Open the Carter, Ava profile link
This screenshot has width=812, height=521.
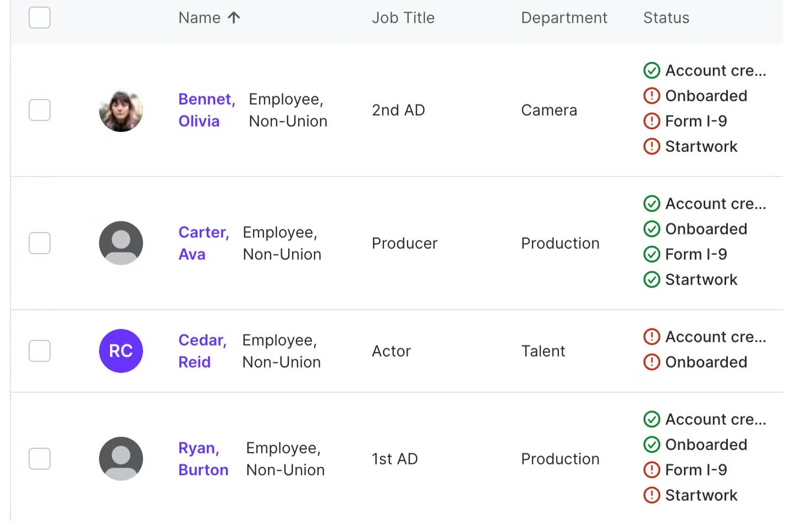(203, 243)
